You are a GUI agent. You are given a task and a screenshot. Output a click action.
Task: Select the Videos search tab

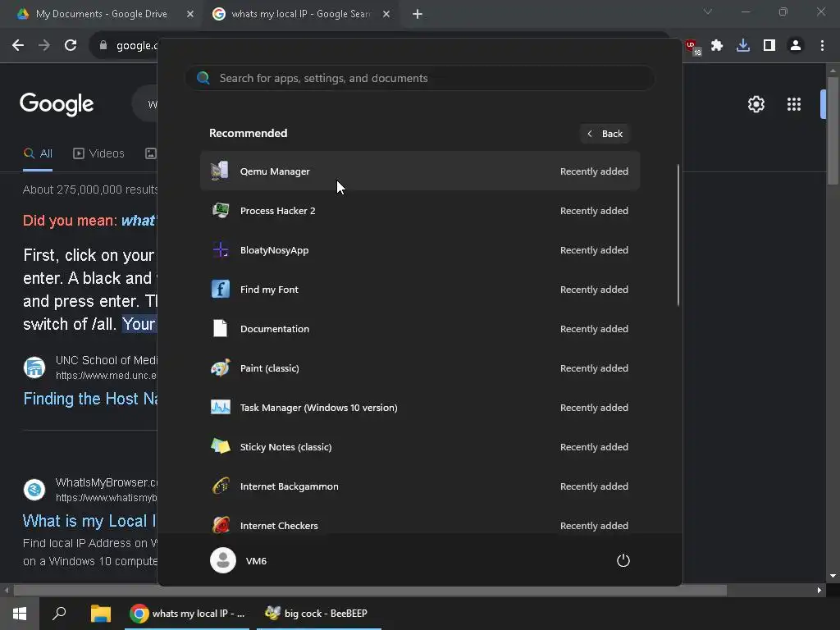click(98, 153)
